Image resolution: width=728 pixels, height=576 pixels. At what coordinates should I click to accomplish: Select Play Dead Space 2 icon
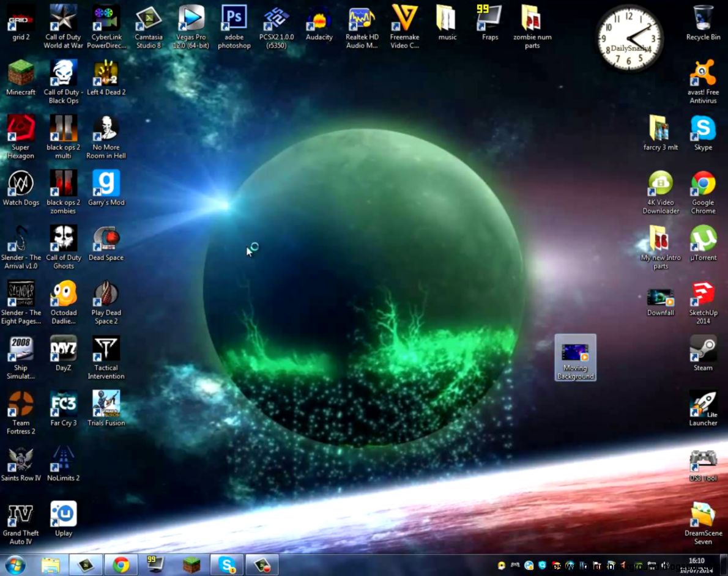coord(106,301)
